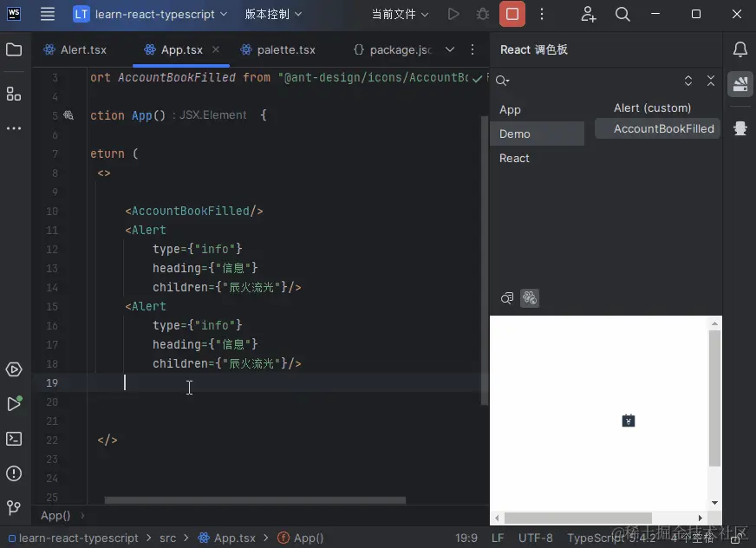This screenshot has height=548, width=756.
Task: Open the AI assistant sidebar icon
Action: tap(740, 128)
